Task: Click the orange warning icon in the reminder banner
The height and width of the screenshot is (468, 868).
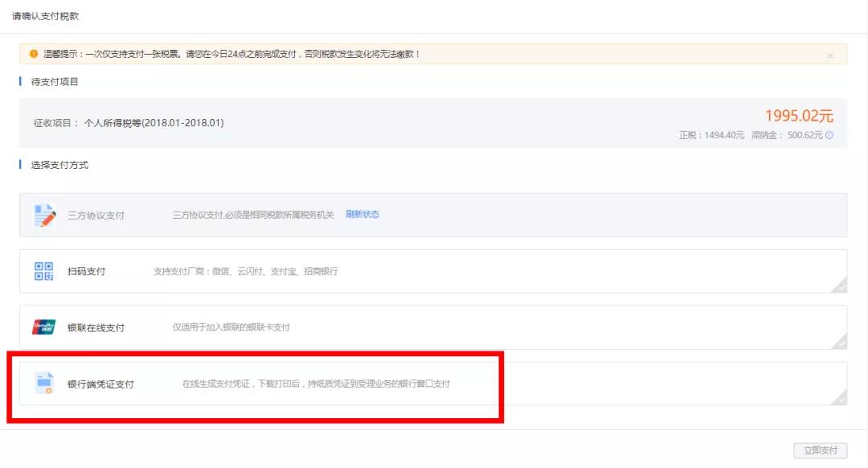Action: [34, 54]
